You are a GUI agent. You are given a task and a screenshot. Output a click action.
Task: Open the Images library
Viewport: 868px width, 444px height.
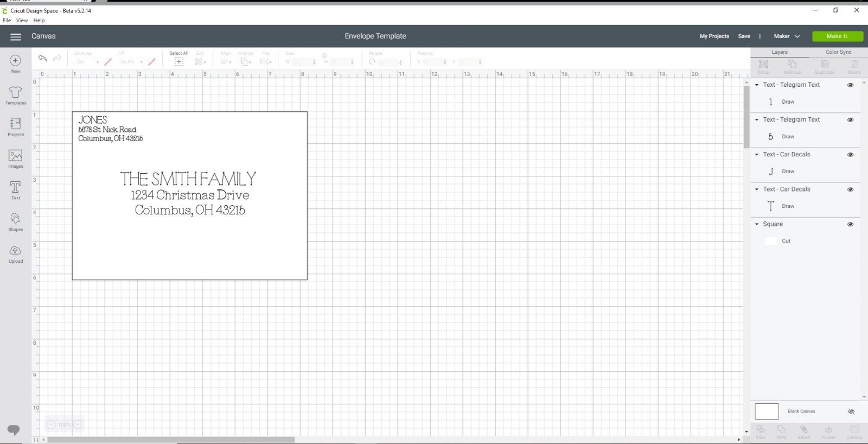pyautogui.click(x=15, y=158)
